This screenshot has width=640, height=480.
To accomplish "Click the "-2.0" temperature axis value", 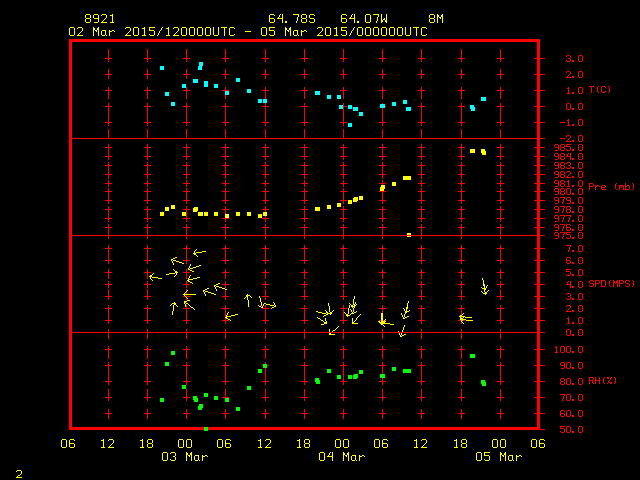I will (571, 139).
